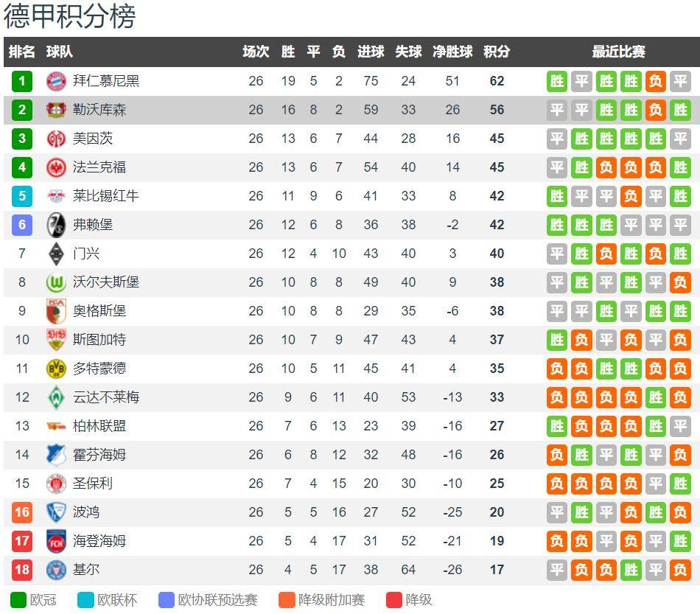The image size is (700, 614).
Task: Click the red 降级 legend swatch
Action: 394,600
